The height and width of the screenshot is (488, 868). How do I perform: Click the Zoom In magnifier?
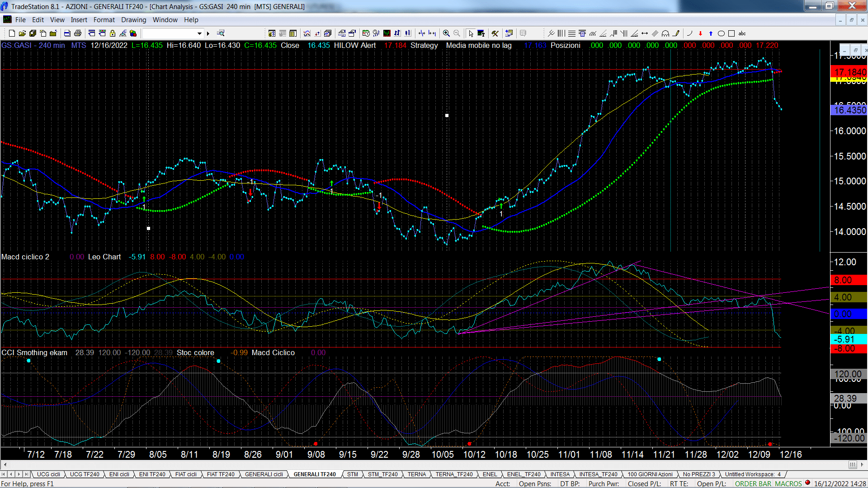446,33
